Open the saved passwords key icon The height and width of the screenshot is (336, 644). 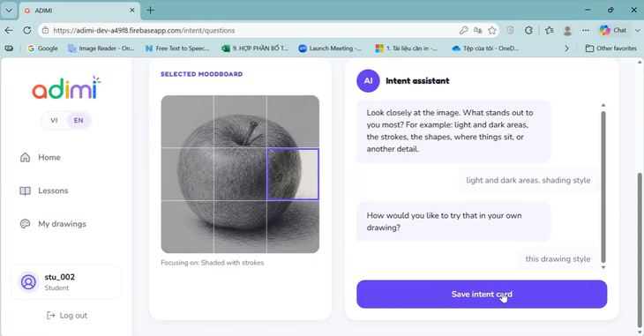click(463, 30)
